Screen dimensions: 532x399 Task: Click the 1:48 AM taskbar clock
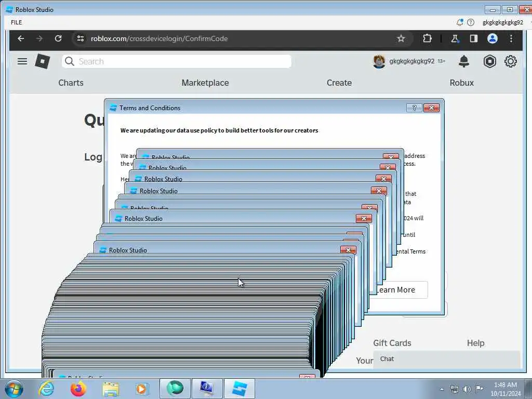coord(506,389)
